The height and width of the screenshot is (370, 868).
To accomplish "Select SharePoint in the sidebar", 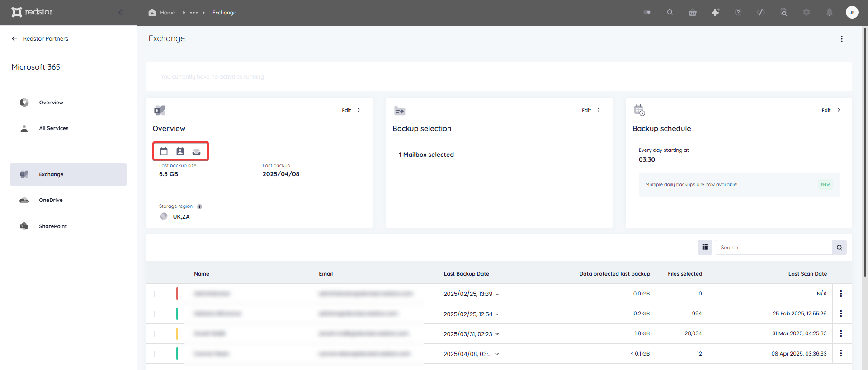I will tap(53, 226).
